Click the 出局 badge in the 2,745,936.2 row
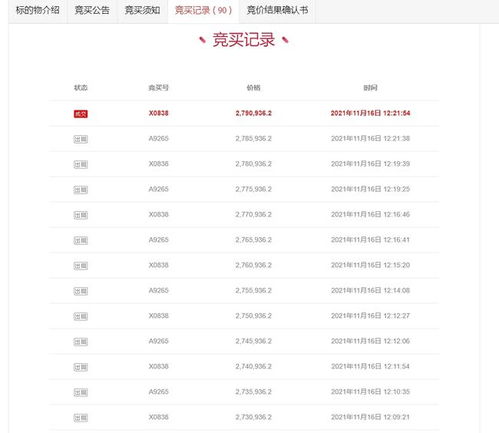Screen dimensions: 499x433 coord(81,342)
